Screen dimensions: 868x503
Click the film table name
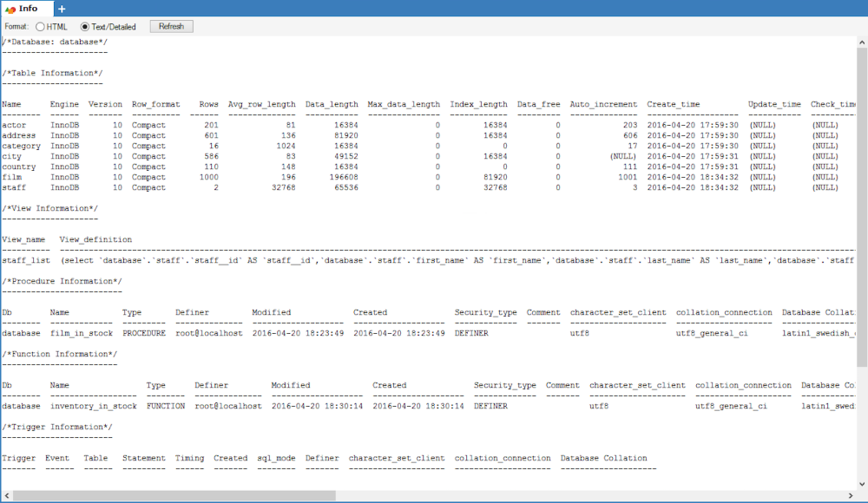coord(11,177)
